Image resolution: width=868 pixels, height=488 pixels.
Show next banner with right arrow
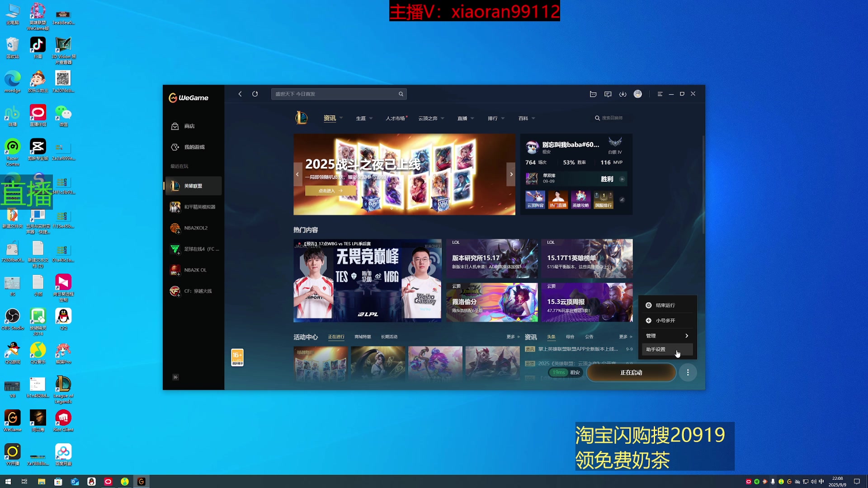coord(511,174)
